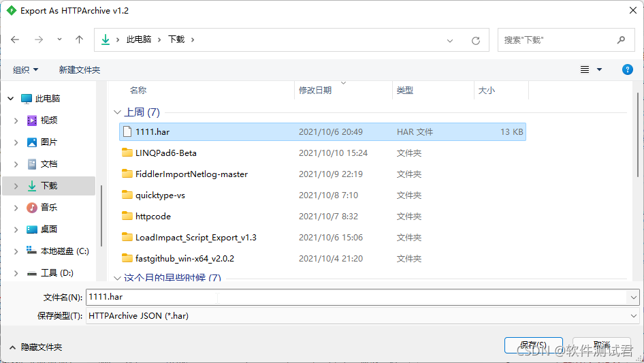
Task: Collapse the 上周 (7) group
Action: pyautogui.click(x=117, y=112)
